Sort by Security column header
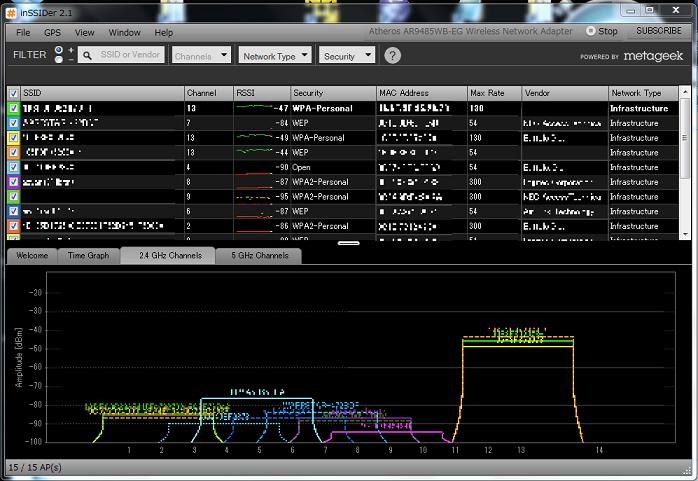 333,93
